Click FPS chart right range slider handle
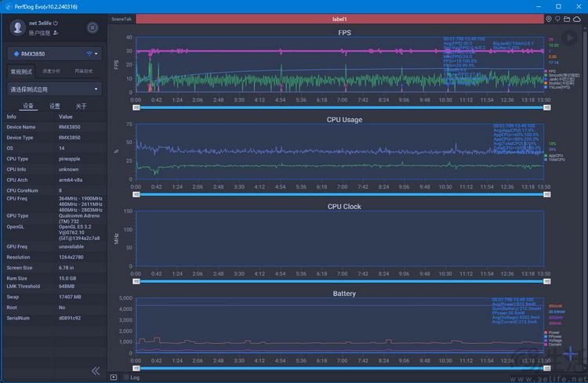 pos(547,107)
